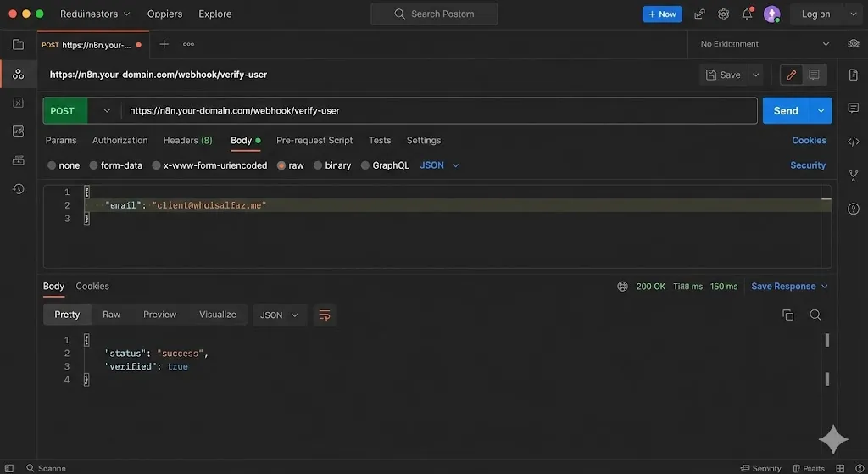The width and height of the screenshot is (868, 474).
Task: Open the response Cookies tab
Action: pyautogui.click(x=92, y=287)
